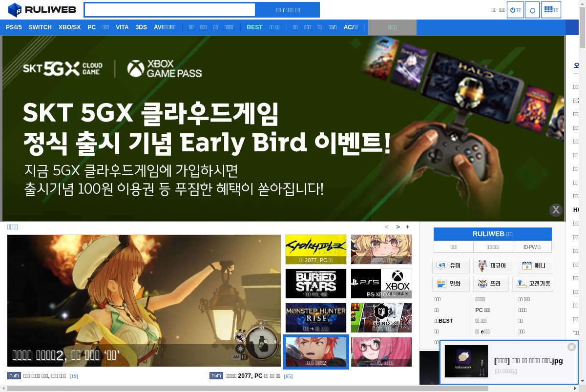This screenshot has height=392, width=586.
Task: Open the PS5 Xbox thumbnail
Action: click(x=381, y=284)
